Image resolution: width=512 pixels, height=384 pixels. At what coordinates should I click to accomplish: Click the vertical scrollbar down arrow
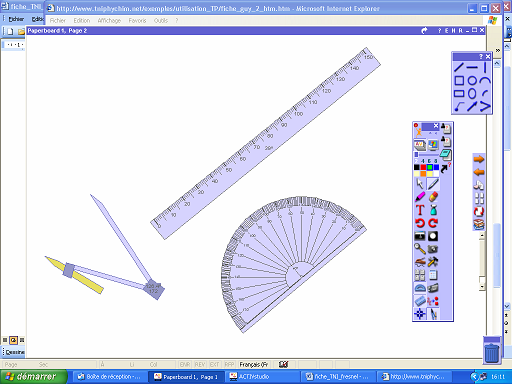(507, 306)
